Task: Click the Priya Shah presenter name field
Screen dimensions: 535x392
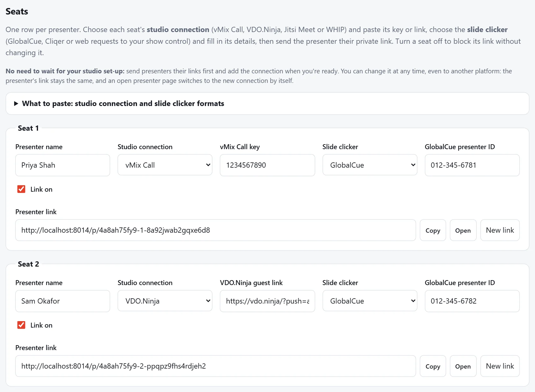Action: pos(63,165)
